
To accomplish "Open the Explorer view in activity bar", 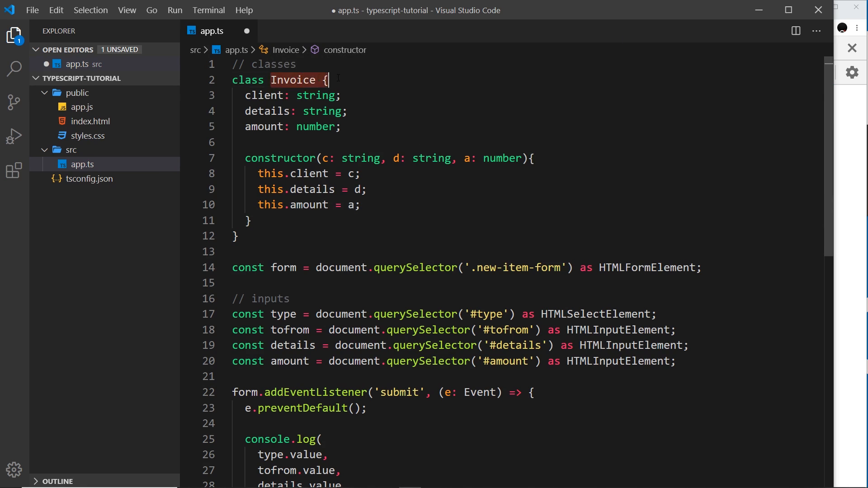I will (14, 35).
